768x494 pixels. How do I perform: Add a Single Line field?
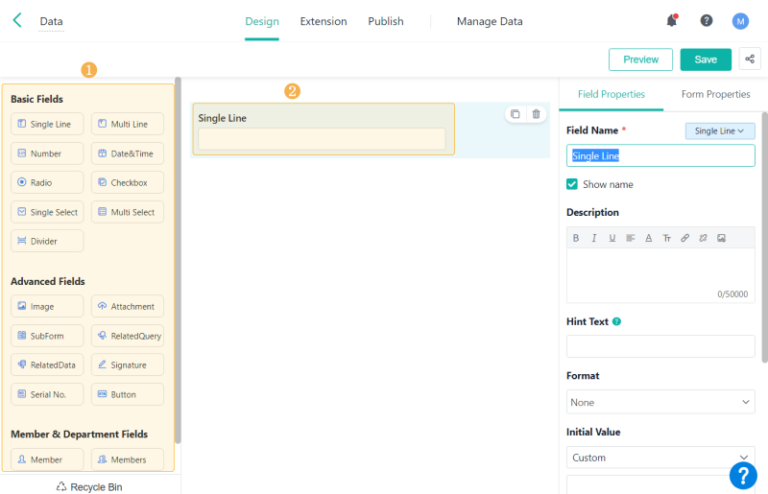[x=47, y=124]
